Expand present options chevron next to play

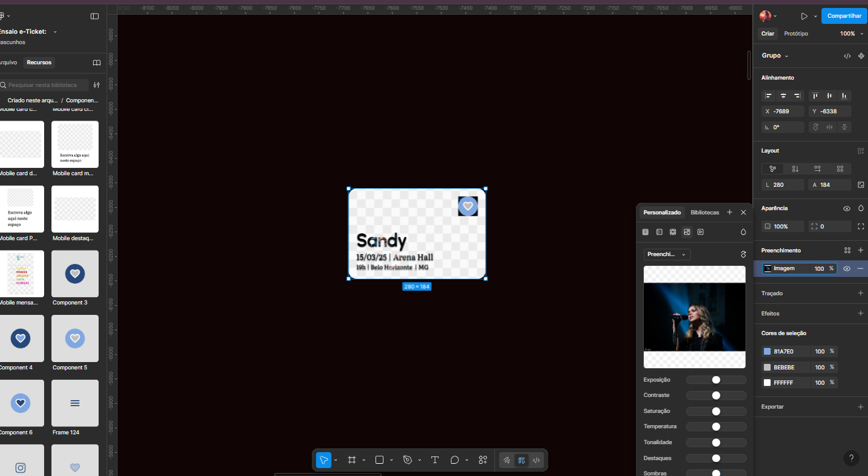[815, 16]
